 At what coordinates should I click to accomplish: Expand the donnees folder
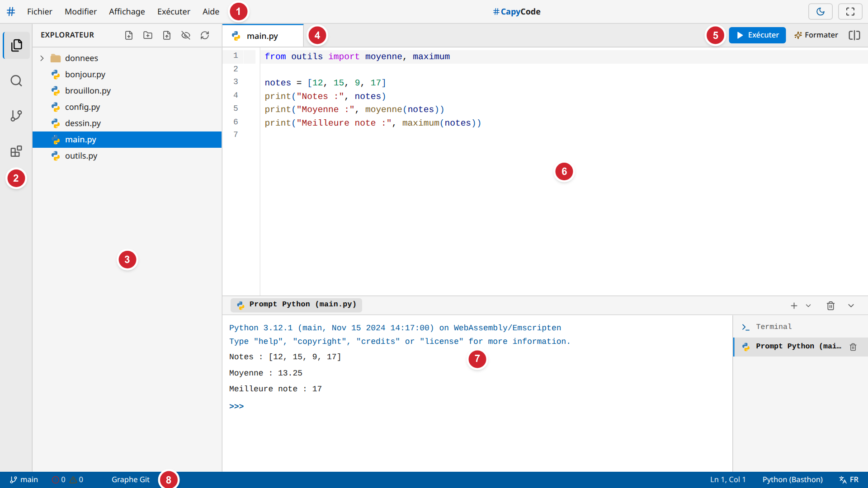click(x=42, y=58)
